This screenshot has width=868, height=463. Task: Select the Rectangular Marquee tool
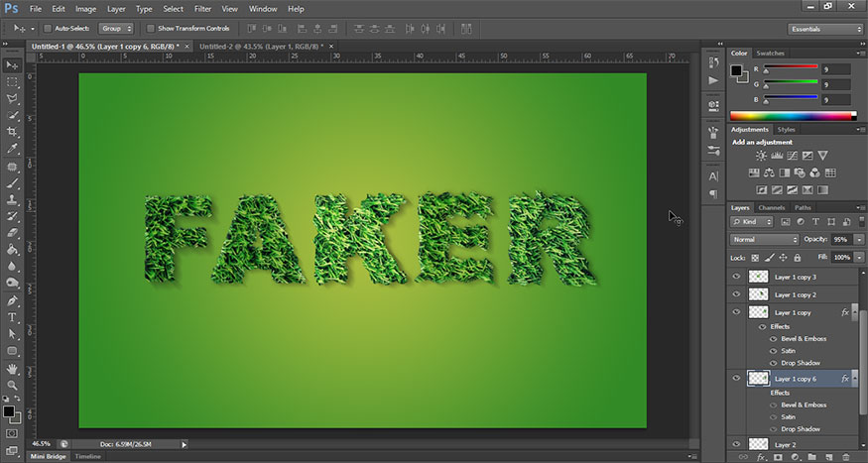click(12, 82)
